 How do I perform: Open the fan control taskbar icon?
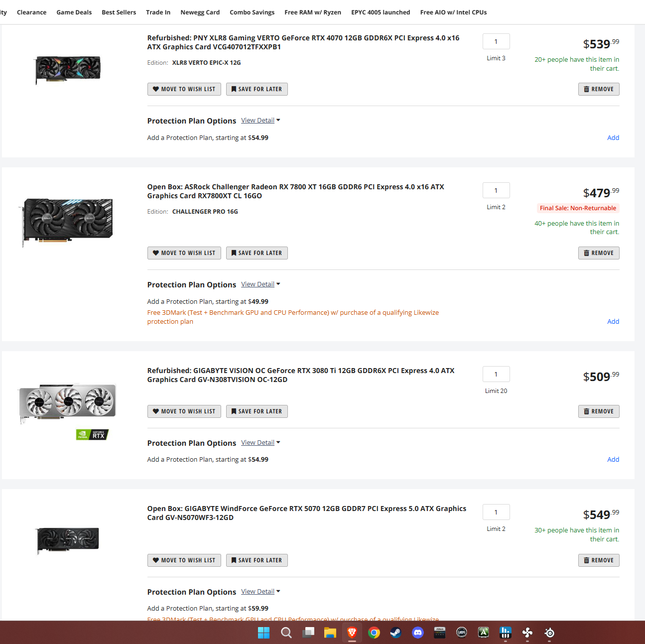point(527,633)
